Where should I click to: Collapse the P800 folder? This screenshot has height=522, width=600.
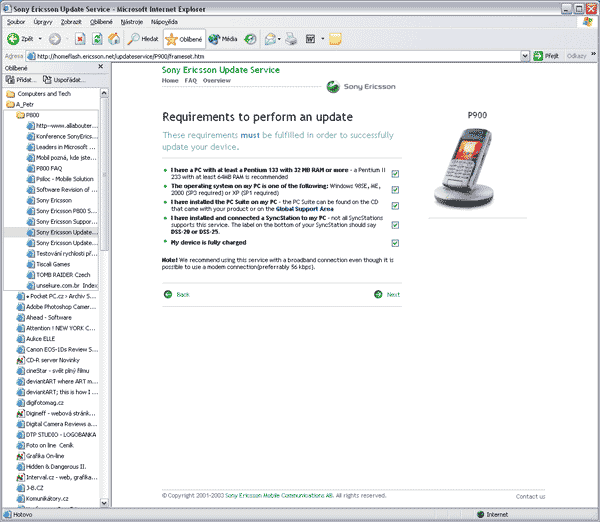tap(28, 115)
